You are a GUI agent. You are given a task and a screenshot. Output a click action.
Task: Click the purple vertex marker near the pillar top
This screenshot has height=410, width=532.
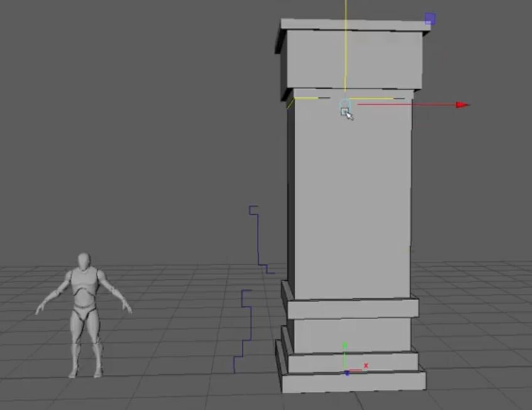(x=430, y=19)
